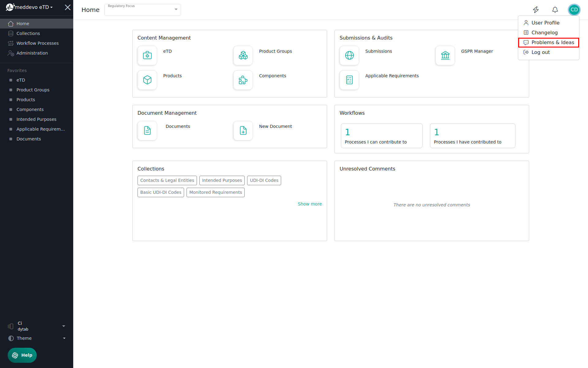
Task: Open the meddevo eTD app switcher dropdown
Action: point(33,7)
